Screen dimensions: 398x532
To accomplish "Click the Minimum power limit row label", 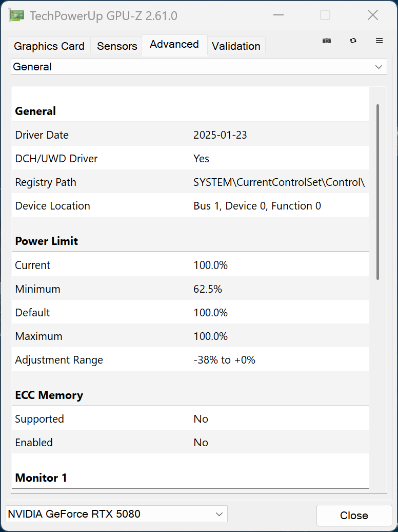I will click(x=37, y=289).
